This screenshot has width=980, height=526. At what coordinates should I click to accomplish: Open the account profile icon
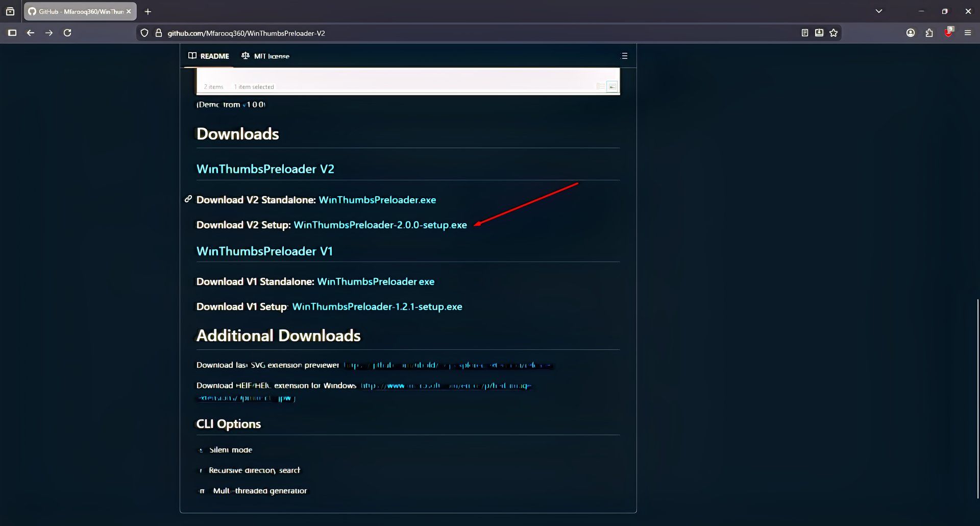tap(911, 33)
